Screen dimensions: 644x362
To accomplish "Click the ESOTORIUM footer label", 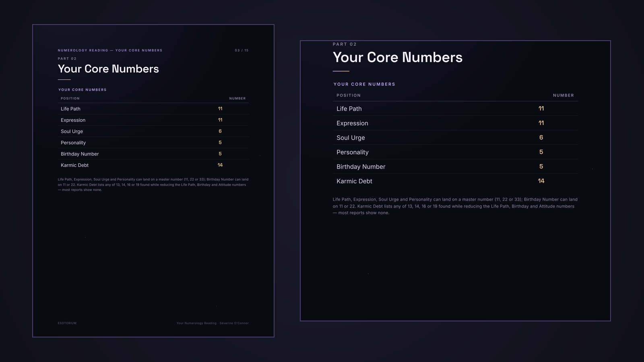I will (x=67, y=323).
